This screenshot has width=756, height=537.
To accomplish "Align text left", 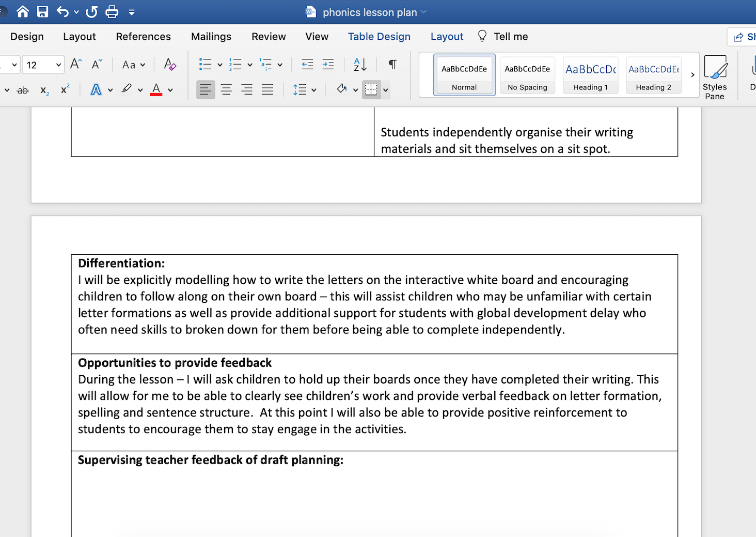I will [x=206, y=89].
